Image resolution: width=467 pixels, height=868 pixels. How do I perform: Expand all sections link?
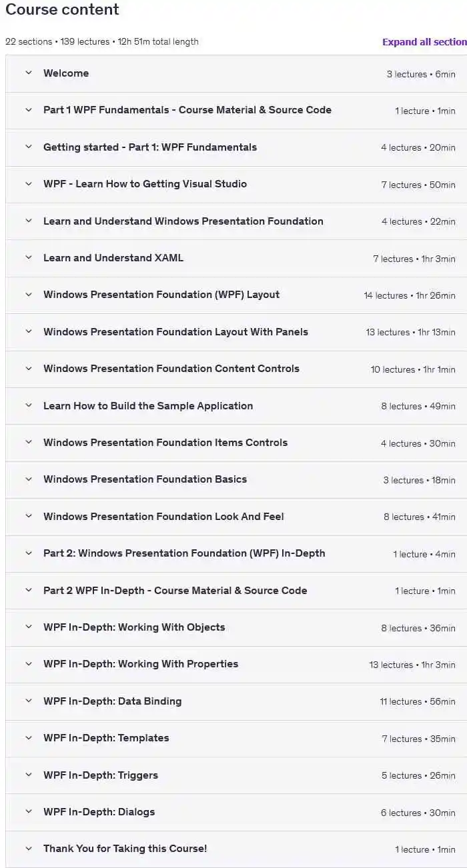point(424,41)
